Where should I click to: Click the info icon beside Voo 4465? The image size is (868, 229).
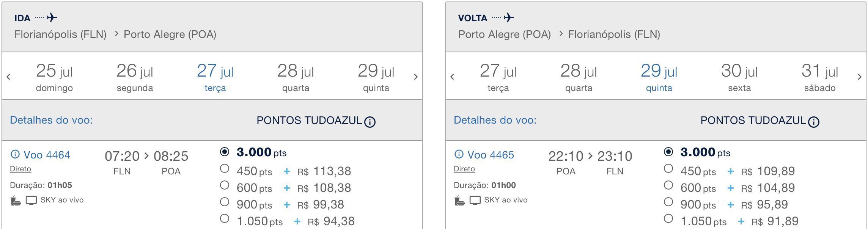click(459, 154)
